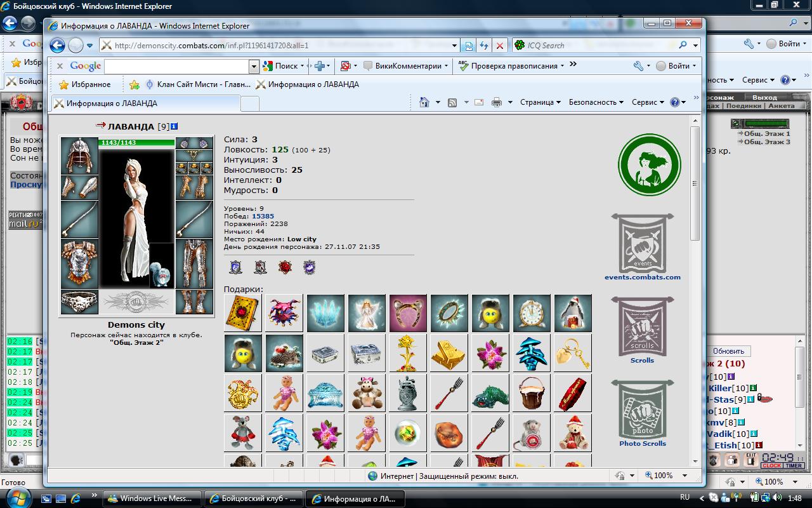Click the Google toolbar search field
812x508 pixels.
(177, 66)
